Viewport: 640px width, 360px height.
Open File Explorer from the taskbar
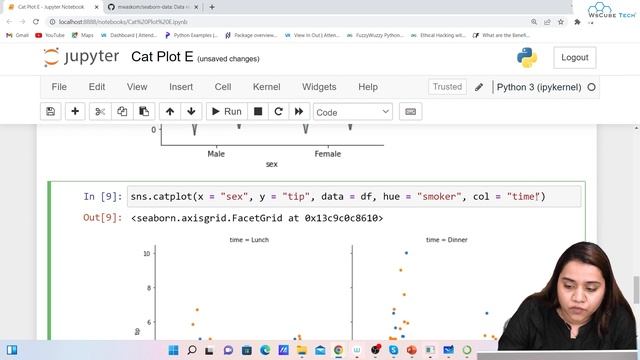point(302,350)
